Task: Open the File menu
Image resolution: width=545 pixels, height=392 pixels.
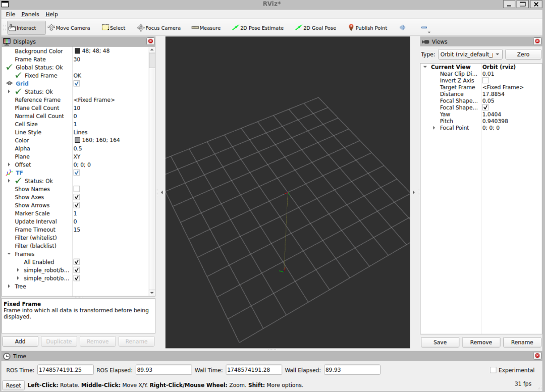Action: (x=11, y=14)
